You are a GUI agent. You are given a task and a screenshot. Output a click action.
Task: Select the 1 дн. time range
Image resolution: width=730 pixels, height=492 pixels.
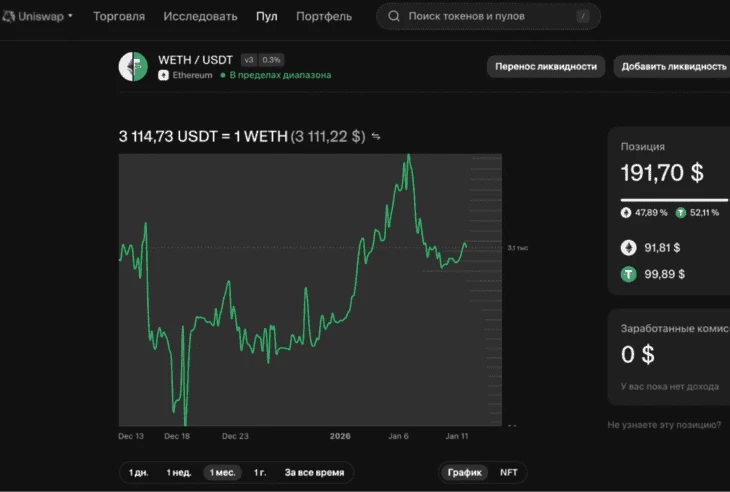[138, 472]
